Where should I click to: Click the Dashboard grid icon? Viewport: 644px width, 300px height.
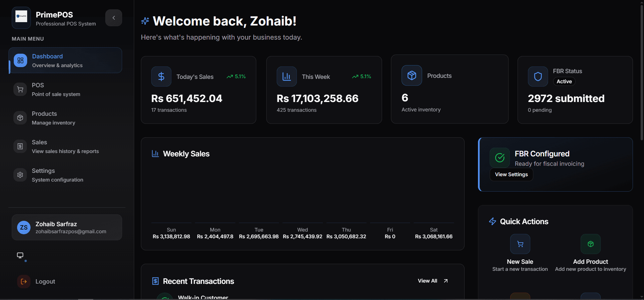(20, 60)
